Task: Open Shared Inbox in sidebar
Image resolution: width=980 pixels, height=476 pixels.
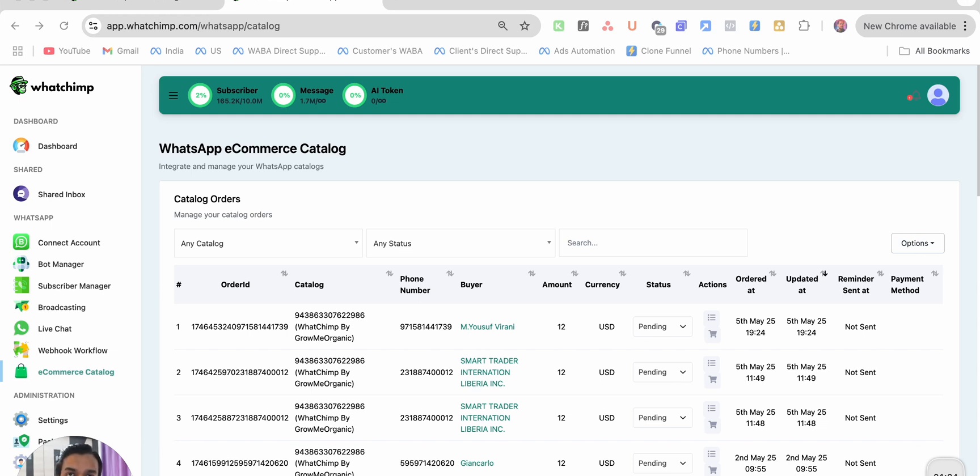Action: (61, 194)
